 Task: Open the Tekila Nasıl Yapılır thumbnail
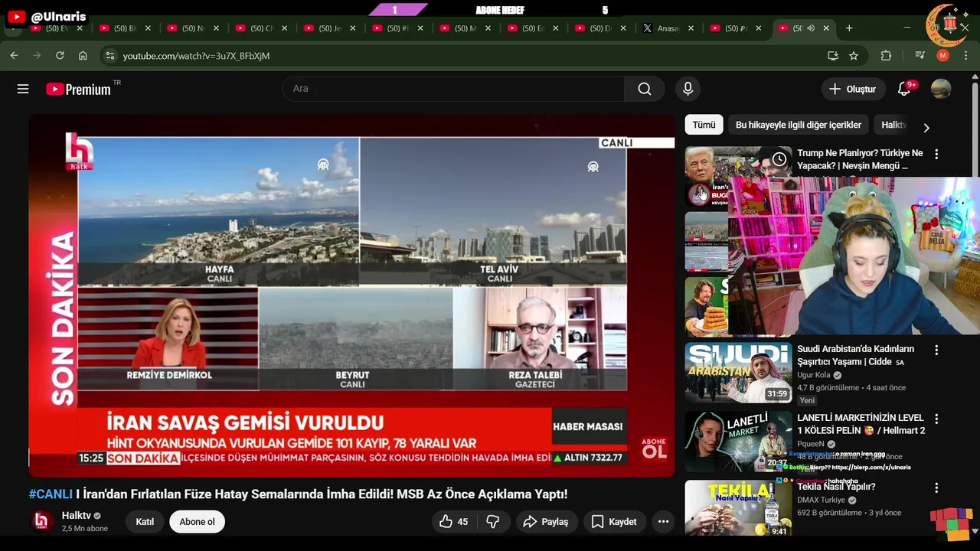[738, 508]
